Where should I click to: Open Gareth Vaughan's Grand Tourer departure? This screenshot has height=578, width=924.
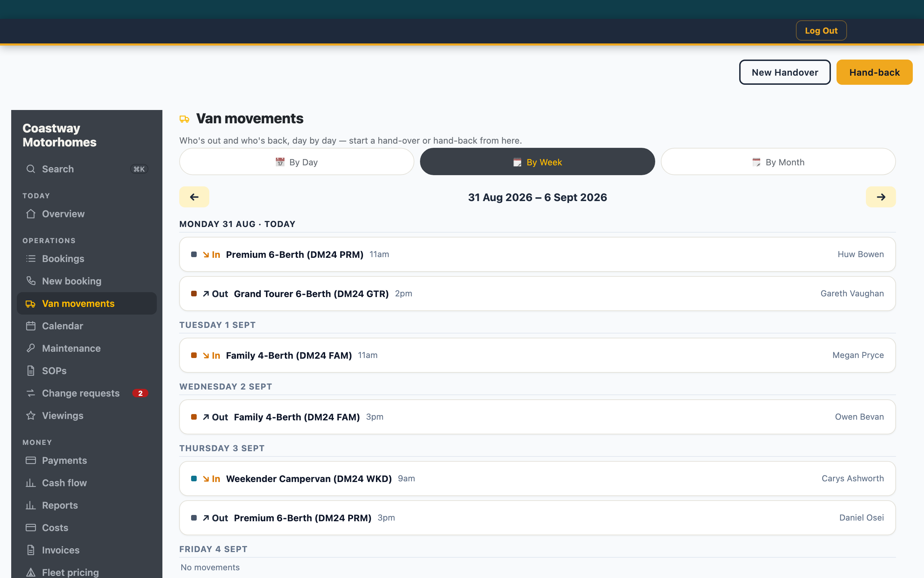538,294
